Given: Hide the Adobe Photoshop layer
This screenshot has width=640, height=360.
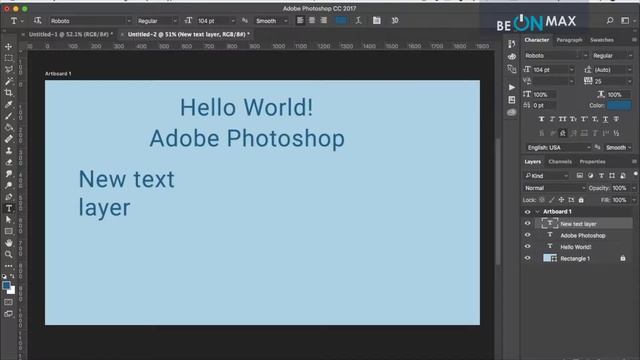Looking at the screenshot, I should (527, 235).
